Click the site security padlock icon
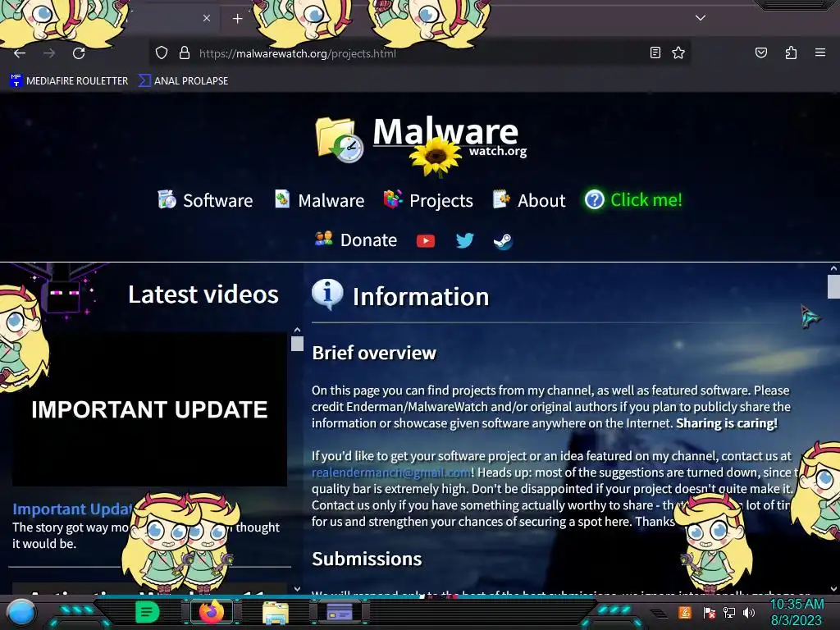 pyautogui.click(x=185, y=53)
